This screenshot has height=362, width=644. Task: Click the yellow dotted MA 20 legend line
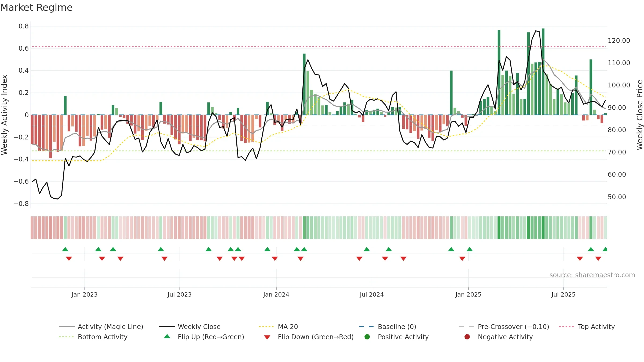pyautogui.click(x=266, y=327)
